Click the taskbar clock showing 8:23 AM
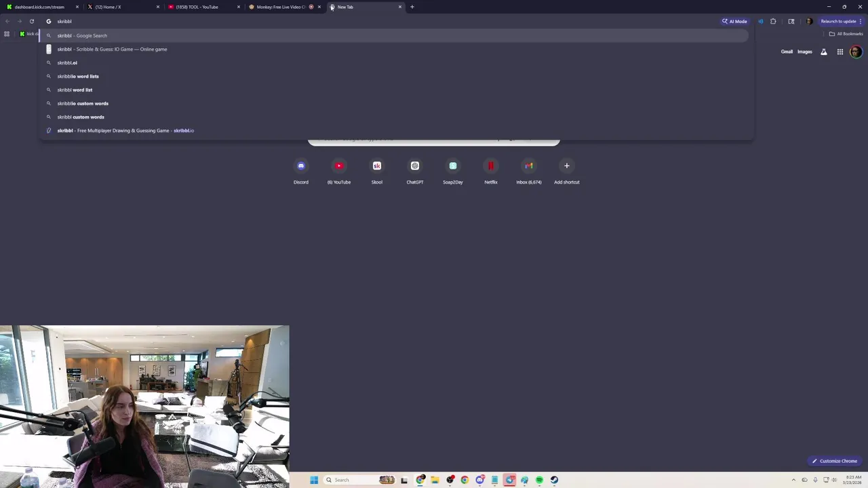The height and width of the screenshot is (488, 868). pos(852,480)
